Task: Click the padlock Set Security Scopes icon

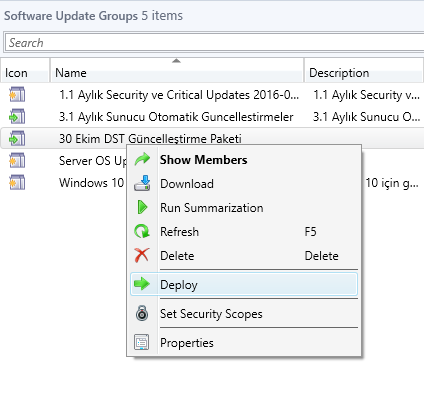Action: 142,313
